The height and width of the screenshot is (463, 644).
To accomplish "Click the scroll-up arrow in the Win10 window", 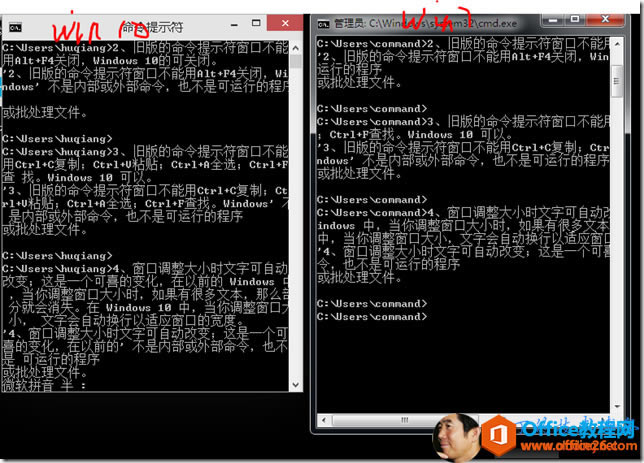I will pyautogui.click(x=295, y=48).
